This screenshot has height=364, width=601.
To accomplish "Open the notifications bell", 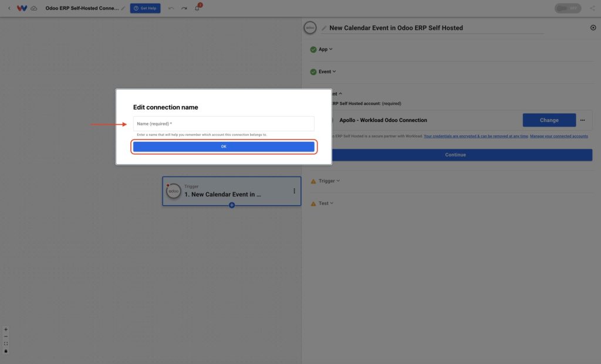I will click(197, 8).
